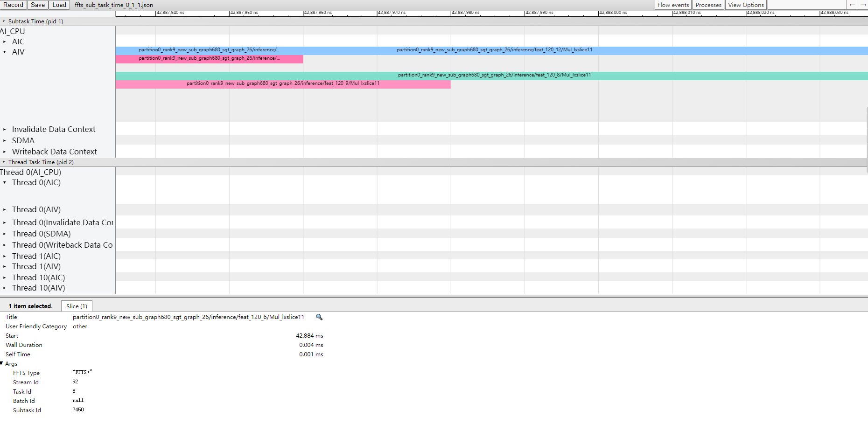Focus the search input field in toolbar
Viewport: 868px width, 423px height.
(x=807, y=5)
